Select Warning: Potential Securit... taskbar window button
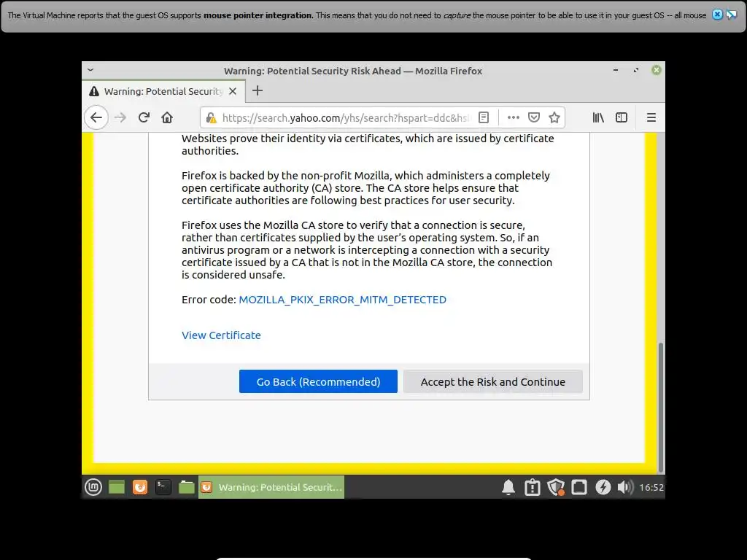 pos(271,486)
